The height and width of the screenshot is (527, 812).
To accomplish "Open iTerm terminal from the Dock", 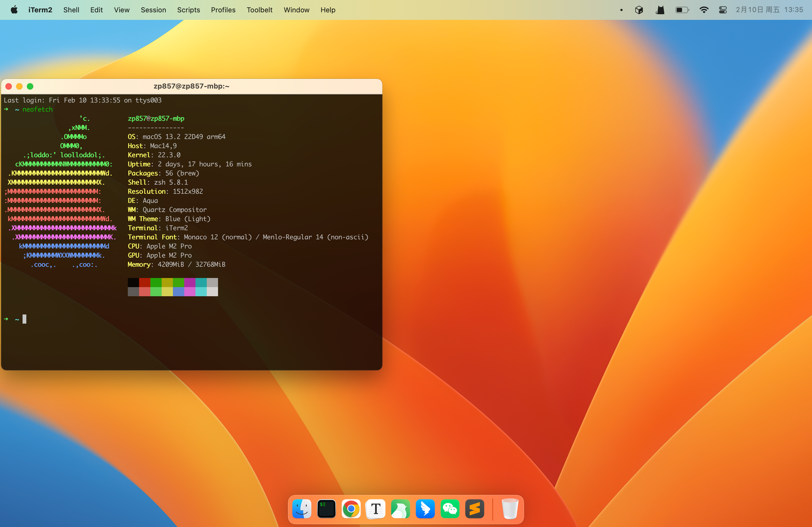I will tap(327, 509).
